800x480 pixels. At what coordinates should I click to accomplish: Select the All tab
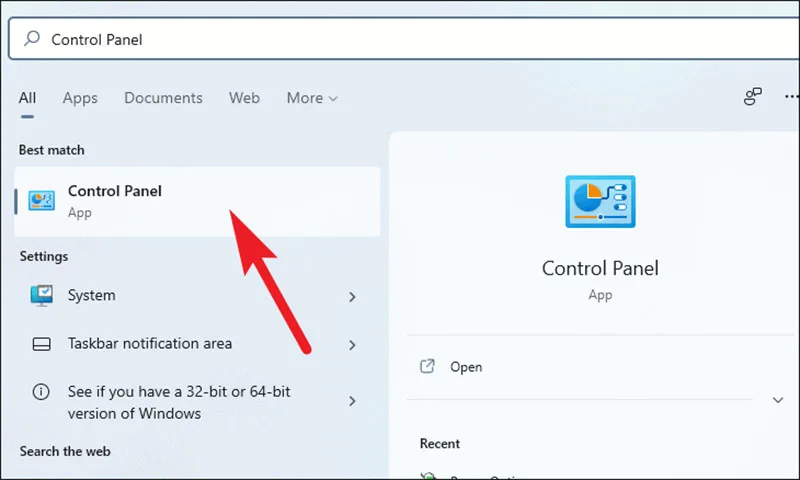pyautogui.click(x=27, y=98)
